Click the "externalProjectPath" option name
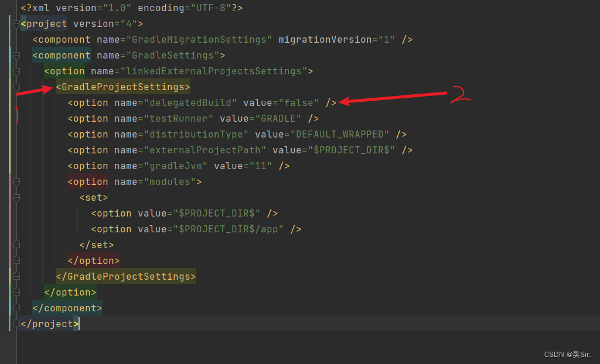The image size is (600, 364). 204,150
